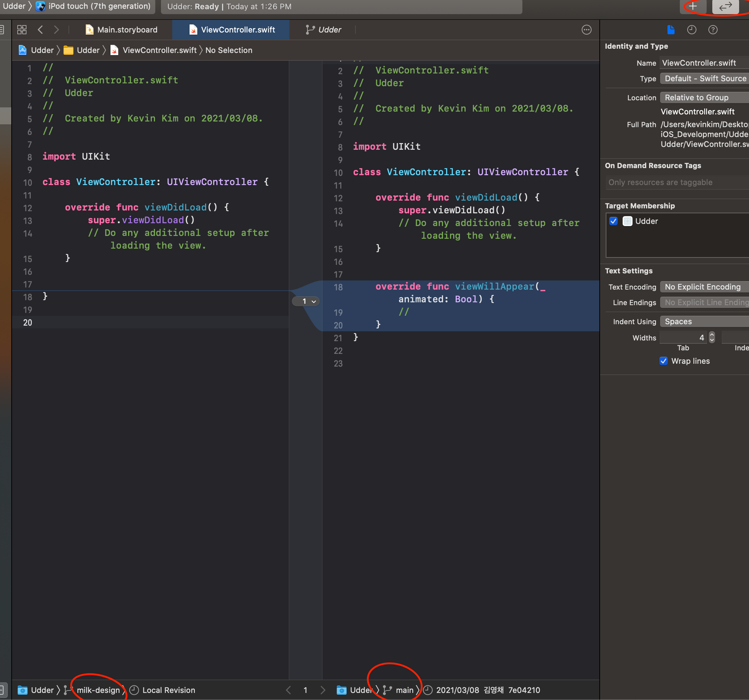Select commit 7e04210 revision entry
This screenshot has height=700, width=749.
[481, 690]
